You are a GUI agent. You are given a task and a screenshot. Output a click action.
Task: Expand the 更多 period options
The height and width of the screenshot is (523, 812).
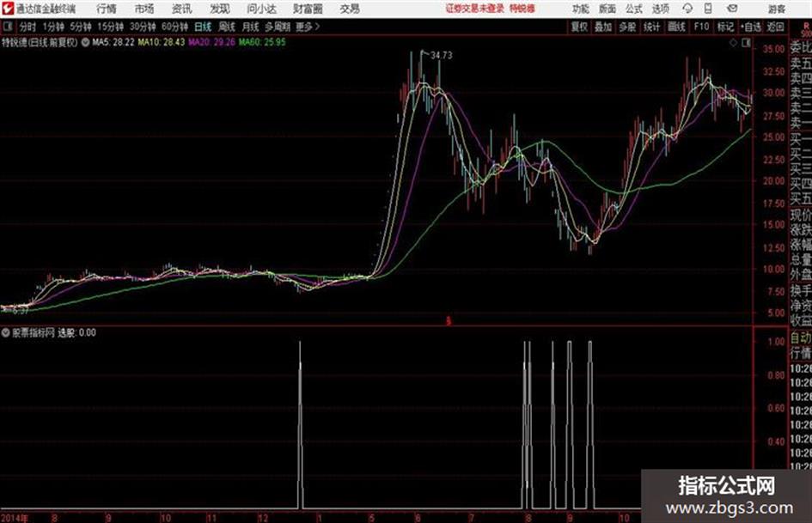click(308, 27)
